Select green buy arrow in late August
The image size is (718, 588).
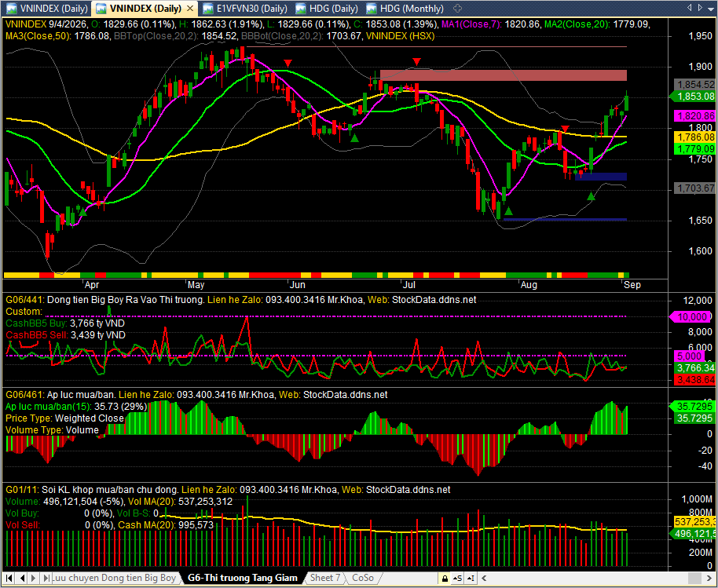(x=592, y=196)
